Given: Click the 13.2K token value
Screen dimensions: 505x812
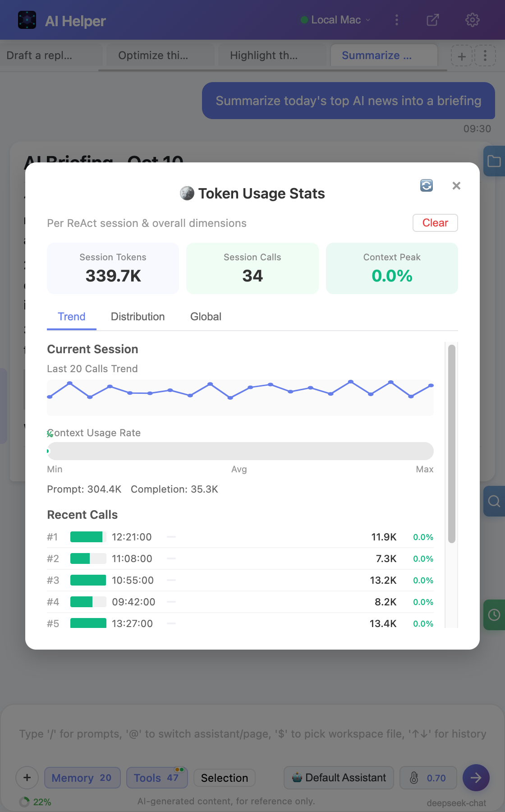Looking at the screenshot, I should (383, 580).
